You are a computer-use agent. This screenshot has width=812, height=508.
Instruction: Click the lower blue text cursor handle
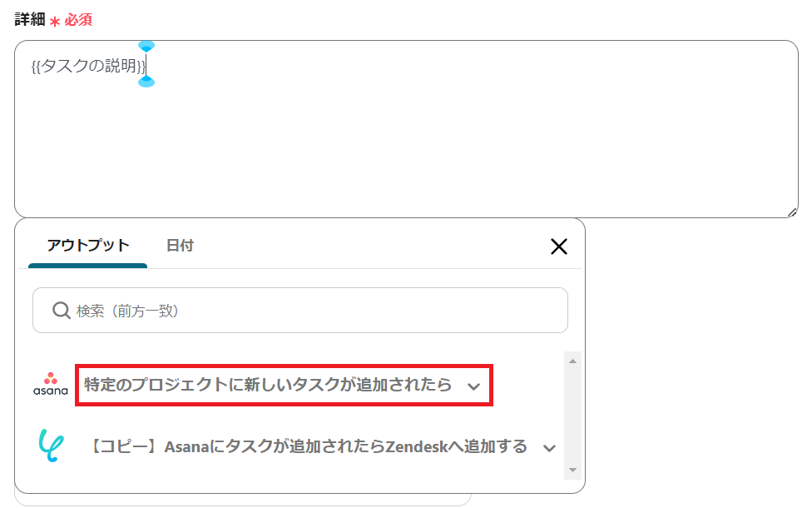(x=146, y=81)
